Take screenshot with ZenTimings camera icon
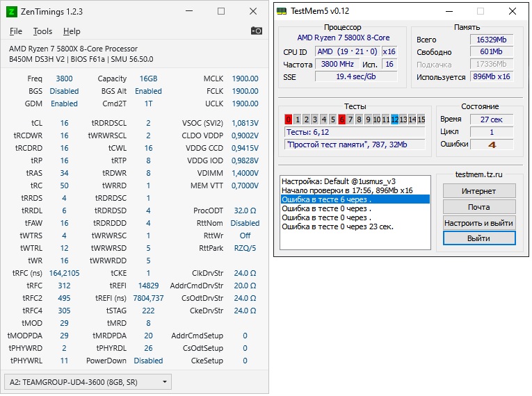This screenshot has height=396, width=532. (256, 31)
